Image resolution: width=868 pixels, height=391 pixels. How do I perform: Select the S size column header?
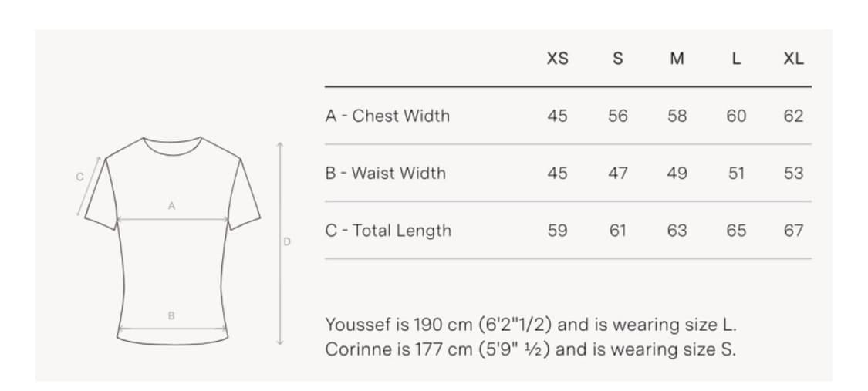tap(617, 59)
